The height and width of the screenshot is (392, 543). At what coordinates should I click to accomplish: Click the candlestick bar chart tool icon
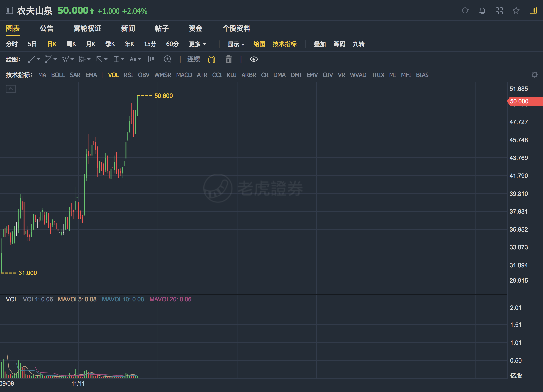click(x=151, y=59)
